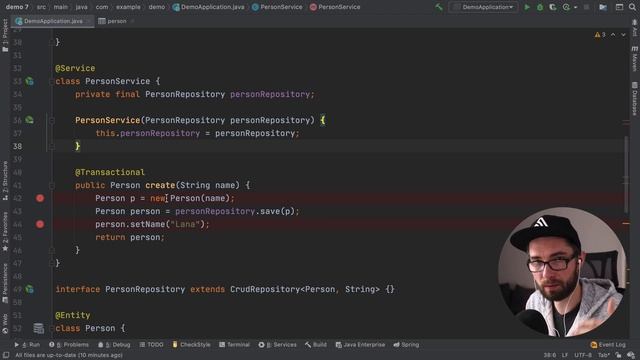Click the orange warning stripe mark near setName
640x360 pixels.
coord(626,223)
